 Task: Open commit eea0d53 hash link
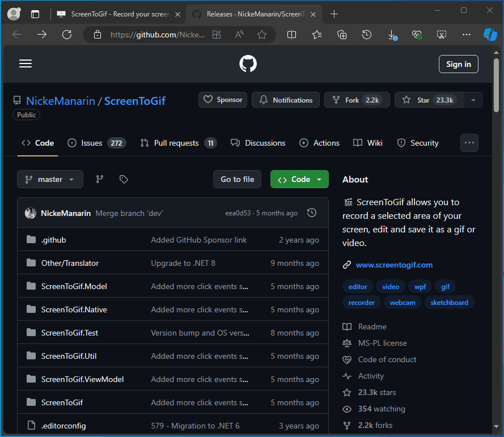(x=238, y=213)
